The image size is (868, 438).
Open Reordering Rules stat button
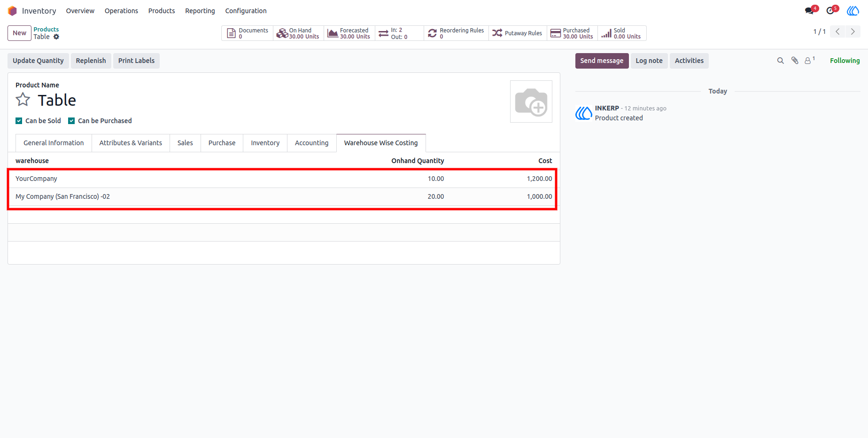tap(456, 33)
